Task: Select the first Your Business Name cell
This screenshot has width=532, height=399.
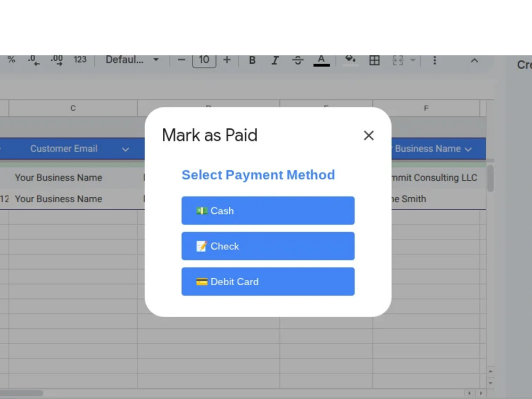Action: click(73, 178)
